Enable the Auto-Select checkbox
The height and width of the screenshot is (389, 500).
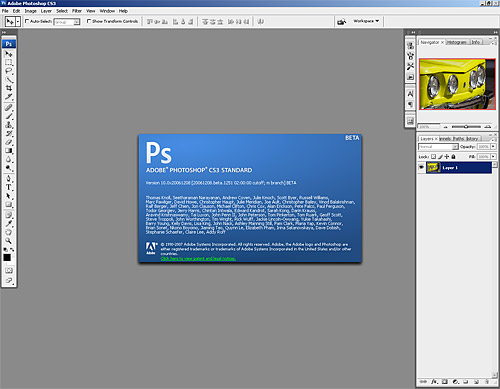tap(27, 21)
